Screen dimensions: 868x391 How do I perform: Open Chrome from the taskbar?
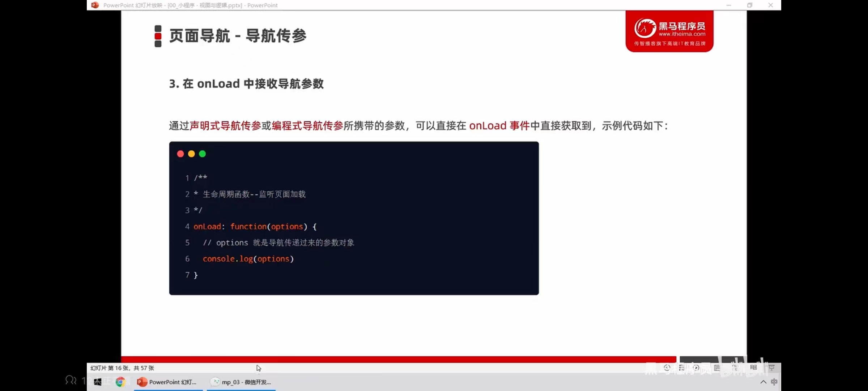coord(120,382)
